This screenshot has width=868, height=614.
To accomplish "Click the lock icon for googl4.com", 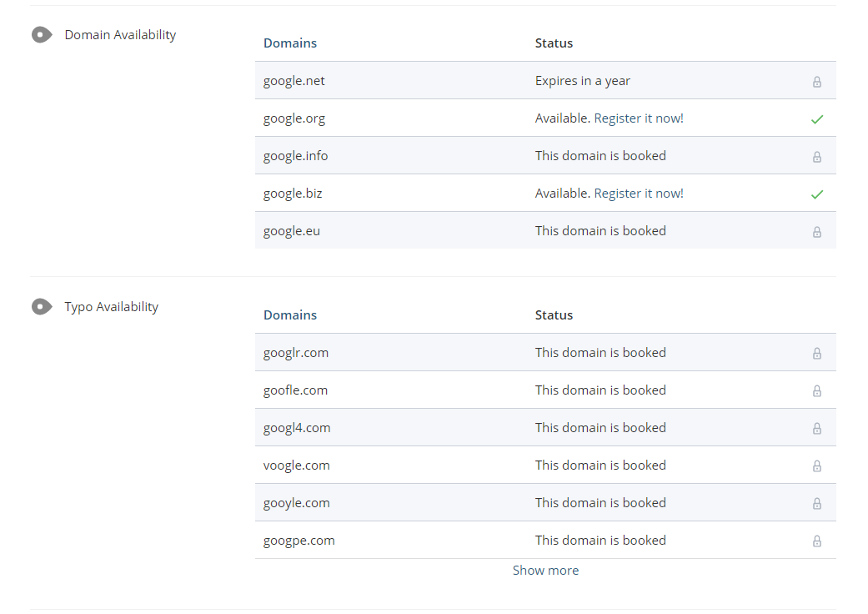I will (x=817, y=429).
